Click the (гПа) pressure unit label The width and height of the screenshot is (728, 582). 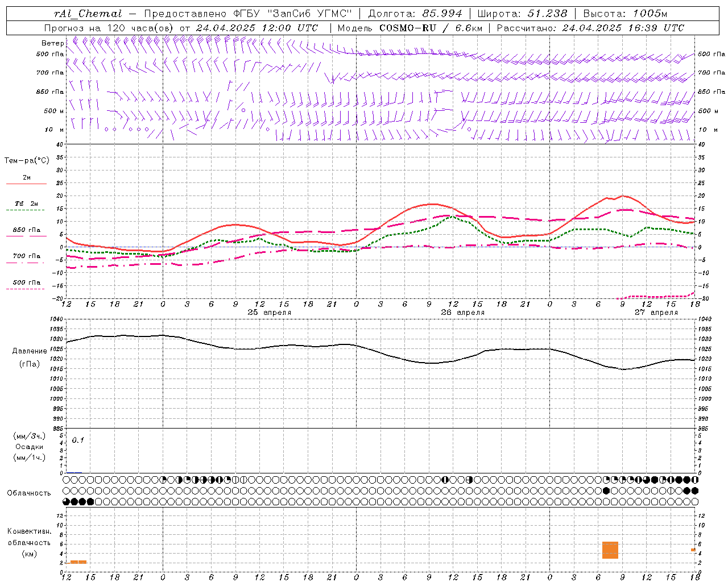tap(30, 364)
